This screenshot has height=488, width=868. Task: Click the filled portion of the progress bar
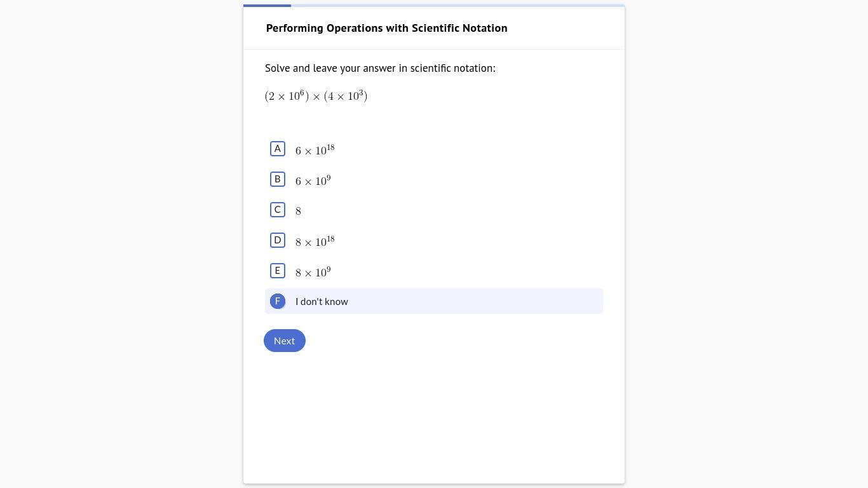pos(267,6)
